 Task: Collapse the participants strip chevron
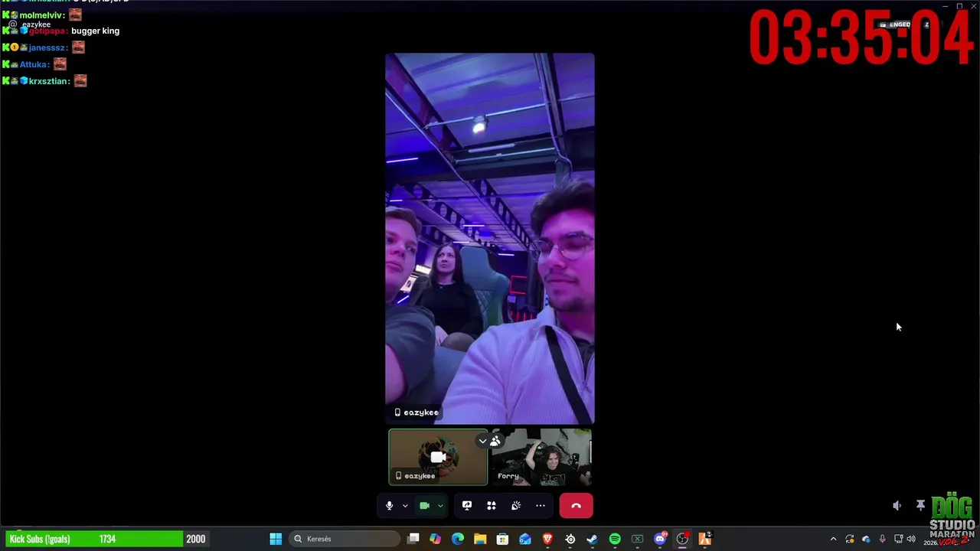click(482, 441)
